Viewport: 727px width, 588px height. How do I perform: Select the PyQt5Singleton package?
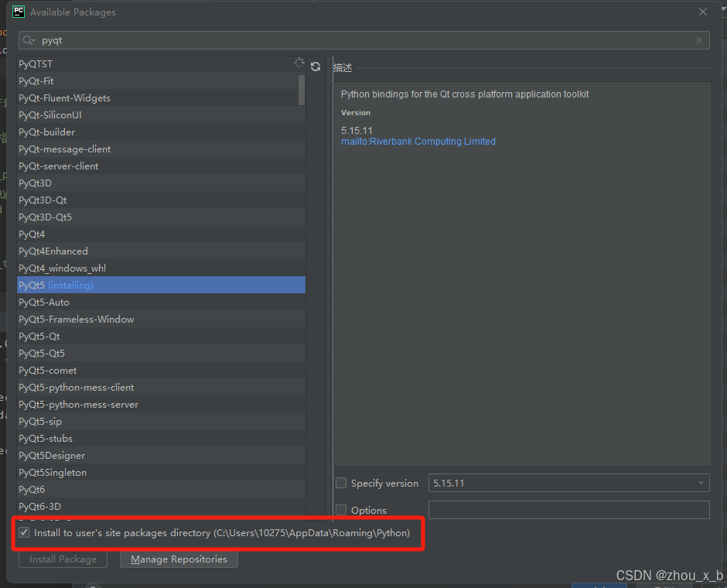(x=161, y=473)
